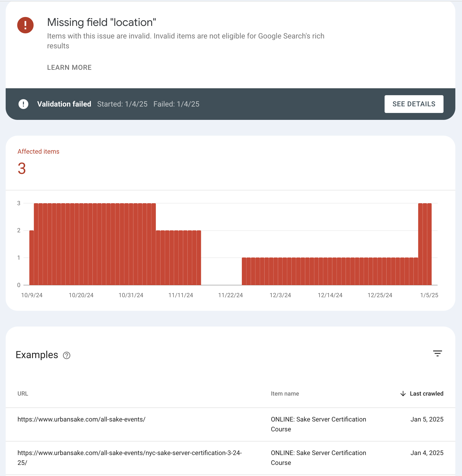Click a chart bar above 12/14/24

click(330, 271)
